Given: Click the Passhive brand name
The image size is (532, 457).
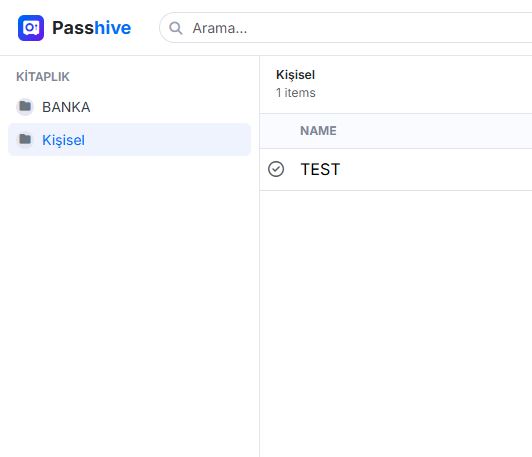Looking at the screenshot, I should tap(92, 28).
